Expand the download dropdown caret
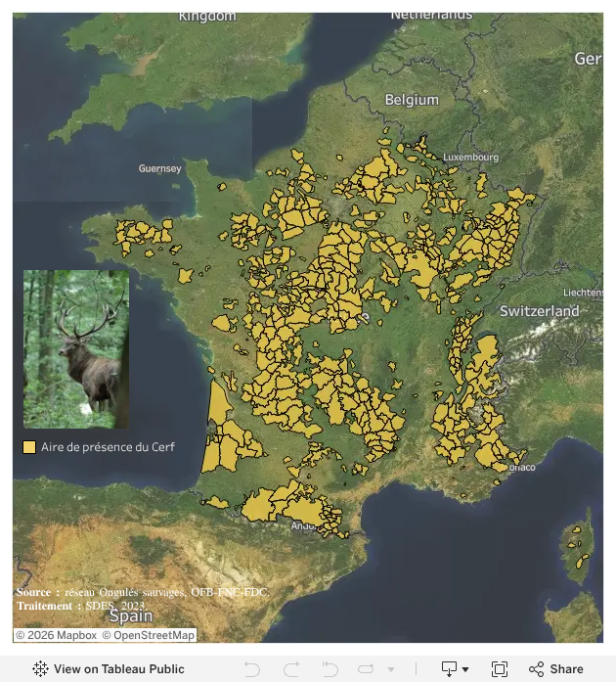 [x=465, y=669]
